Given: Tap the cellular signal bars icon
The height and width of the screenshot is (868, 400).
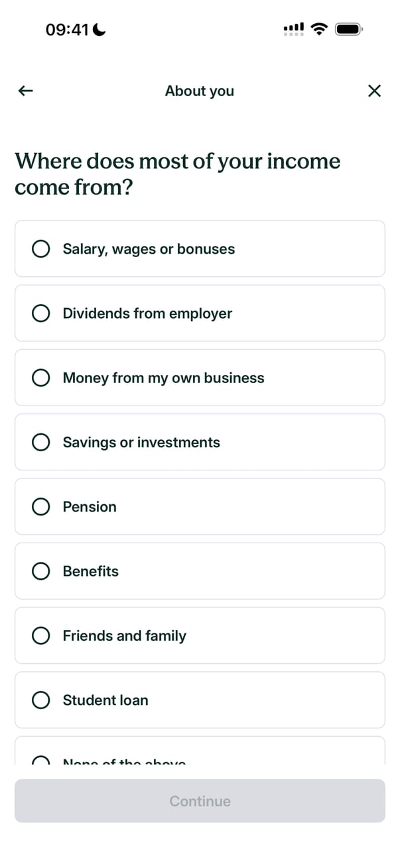Looking at the screenshot, I should 294,29.
